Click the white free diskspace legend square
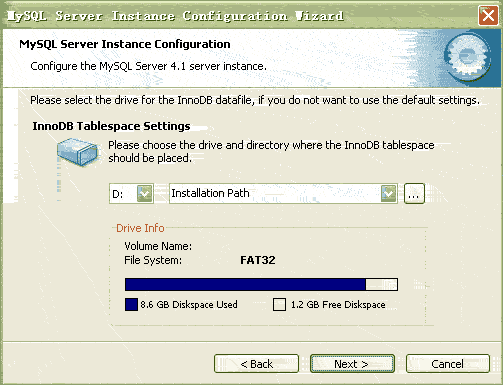The height and width of the screenshot is (385, 503). tap(279, 304)
